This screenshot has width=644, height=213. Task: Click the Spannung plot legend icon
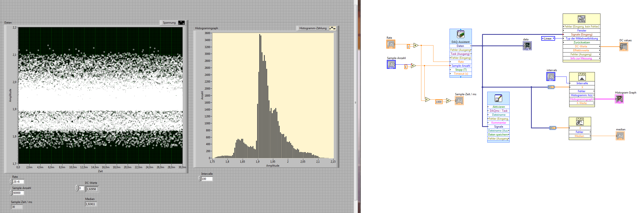tap(181, 23)
